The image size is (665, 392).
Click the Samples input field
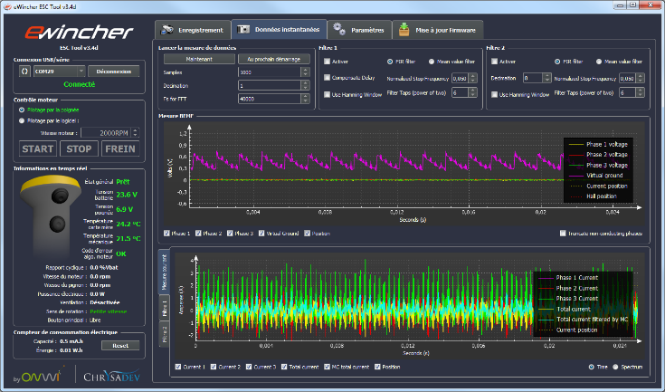269,72
